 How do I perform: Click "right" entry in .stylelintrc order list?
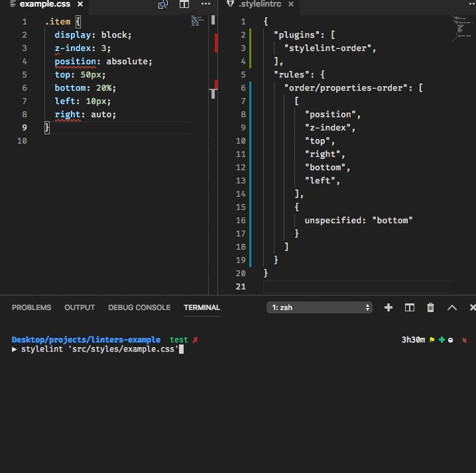tap(322, 154)
